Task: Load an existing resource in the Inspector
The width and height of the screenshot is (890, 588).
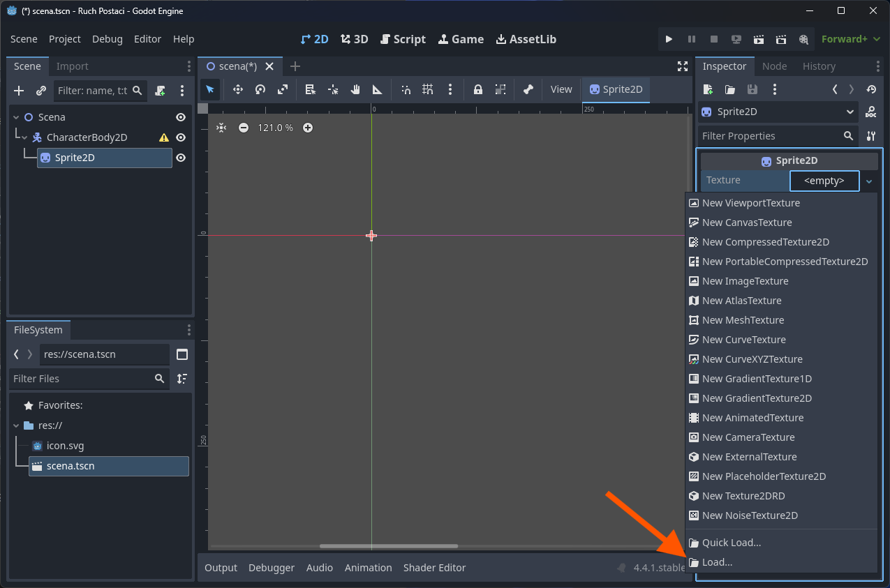Action: [730, 89]
